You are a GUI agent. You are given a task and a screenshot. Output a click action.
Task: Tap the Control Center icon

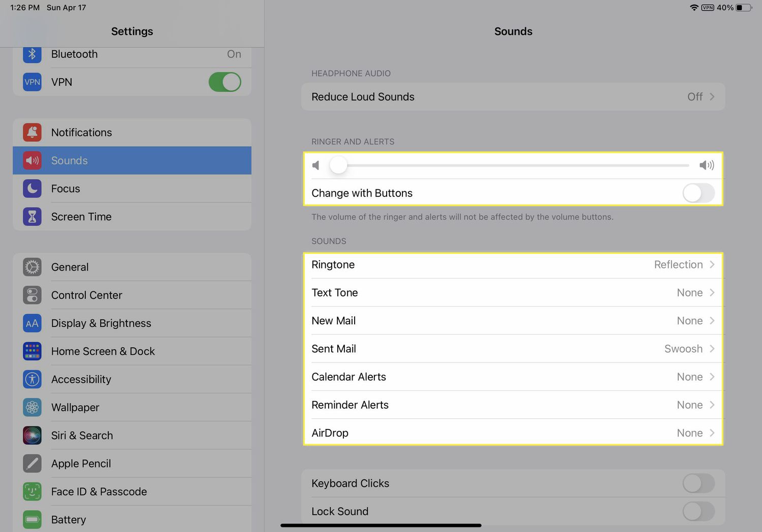pos(32,295)
